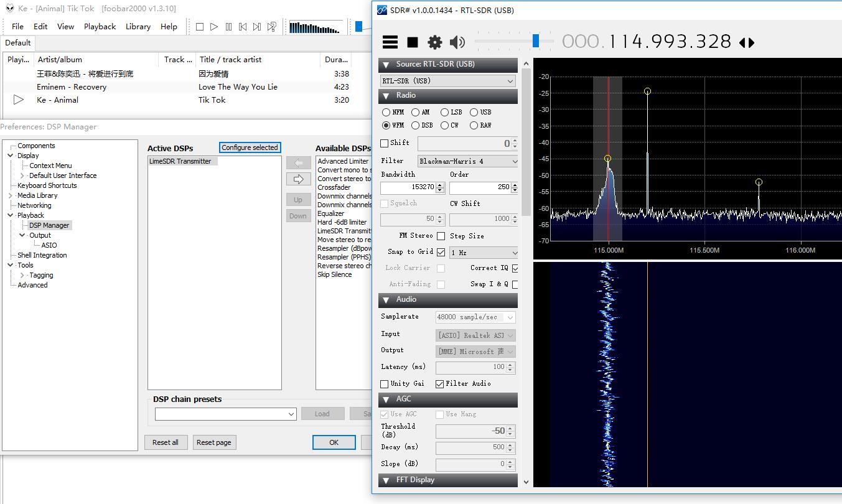Viewport: 842px width, 504px height.
Task: Open the SDR# hamburger menu
Action: coord(390,42)
